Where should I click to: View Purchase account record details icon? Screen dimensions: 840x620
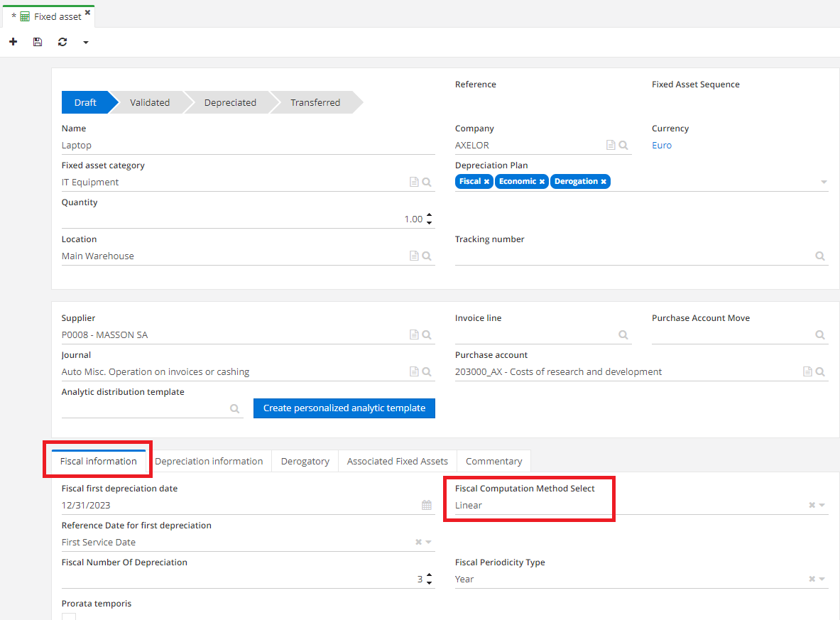808,372
